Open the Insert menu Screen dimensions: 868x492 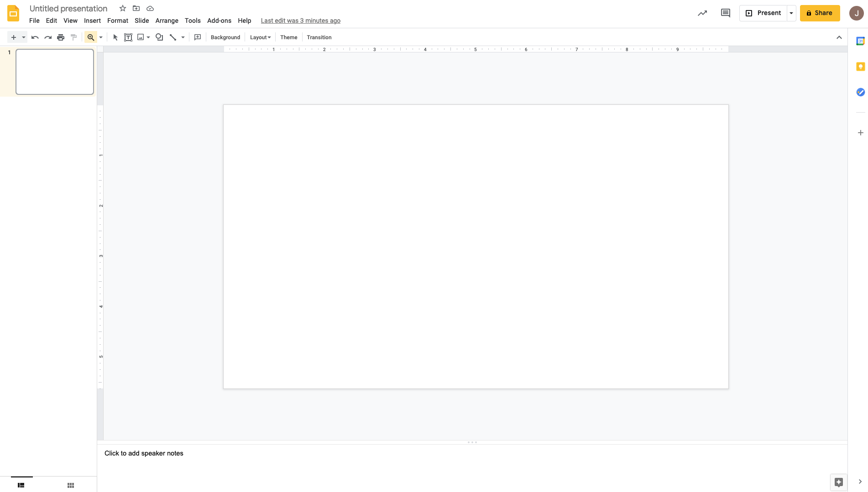coord(92,21)
